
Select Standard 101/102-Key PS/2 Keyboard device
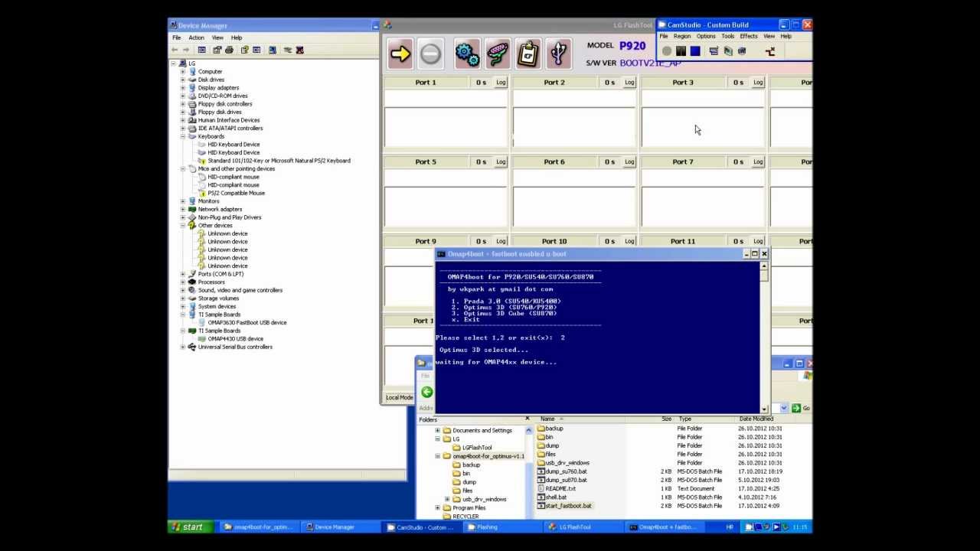[x=279, y=161]
